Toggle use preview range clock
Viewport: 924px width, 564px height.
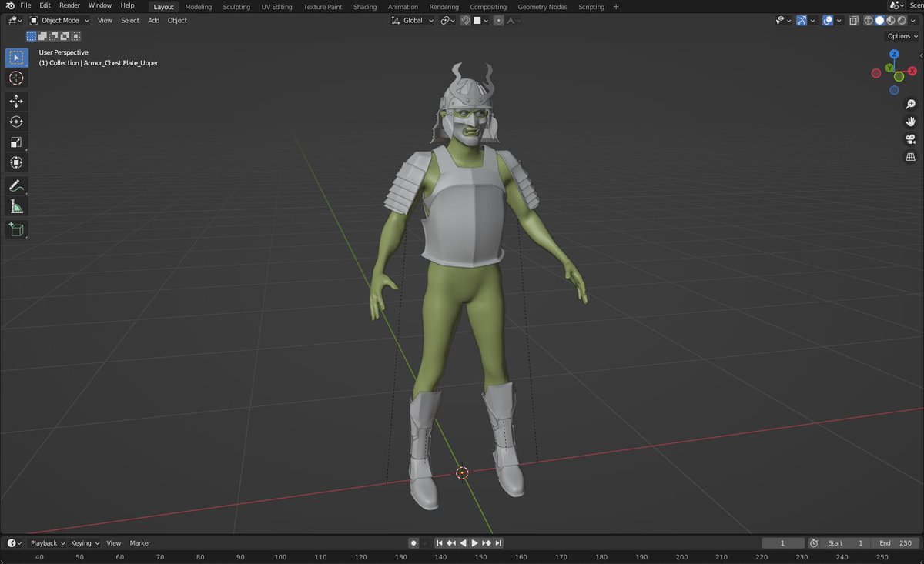(x=814, y=543)
